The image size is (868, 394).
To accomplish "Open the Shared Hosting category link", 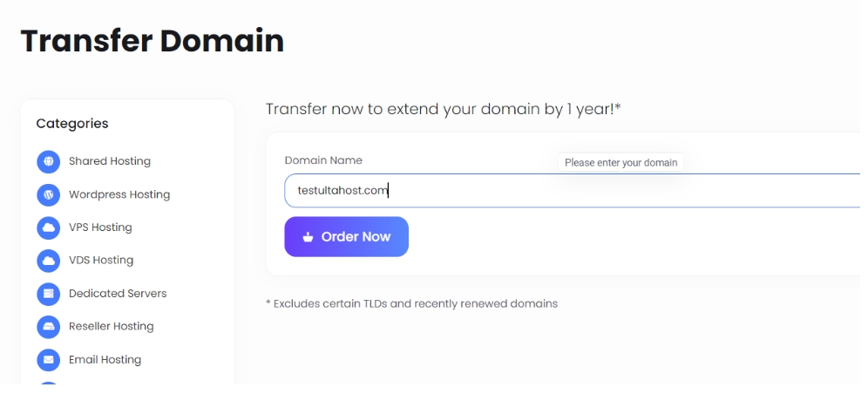I will click(x=110, y=161).
